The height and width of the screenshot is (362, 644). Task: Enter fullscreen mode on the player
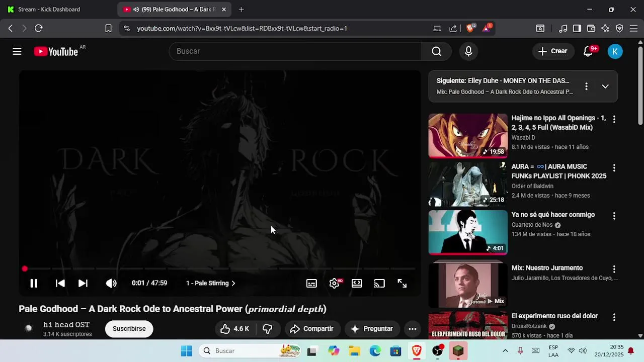[402, 283]
